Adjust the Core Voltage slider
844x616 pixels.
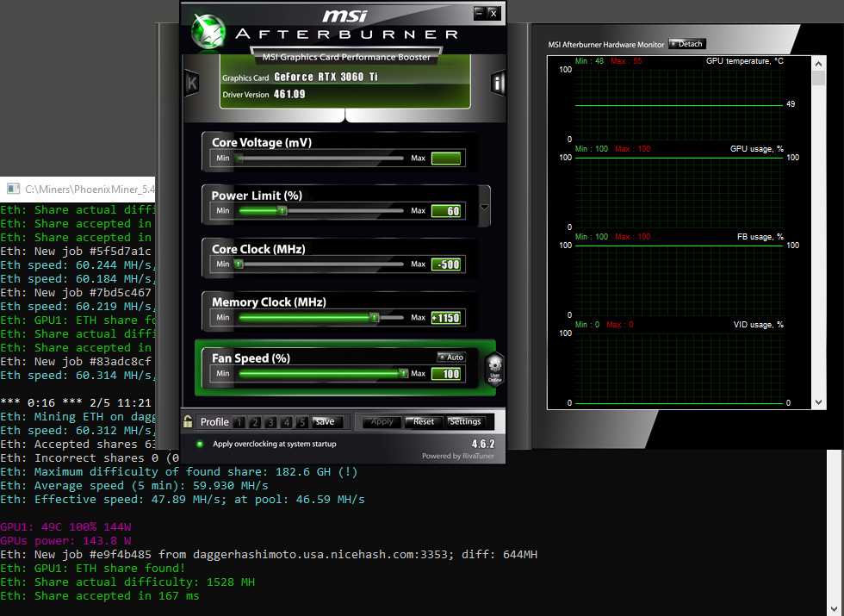[x=320, y=159]
